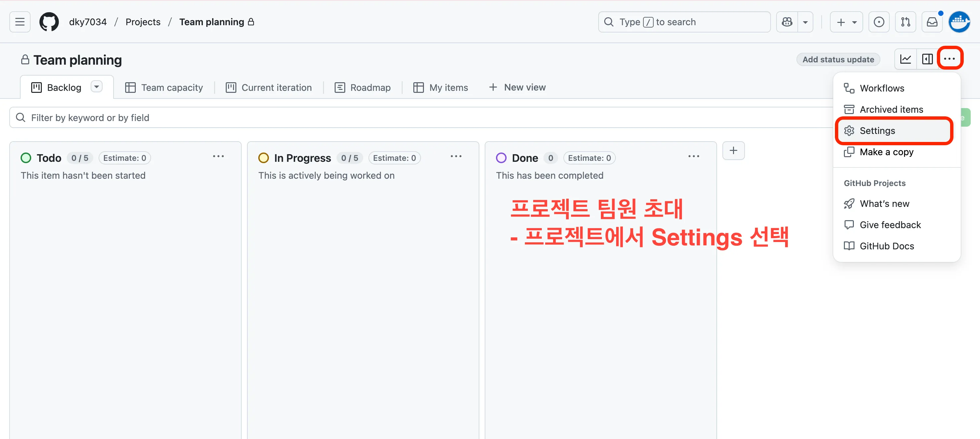Click the three-dot project menu button
Viewport: 980px width, 439px height.
(949, 59)
